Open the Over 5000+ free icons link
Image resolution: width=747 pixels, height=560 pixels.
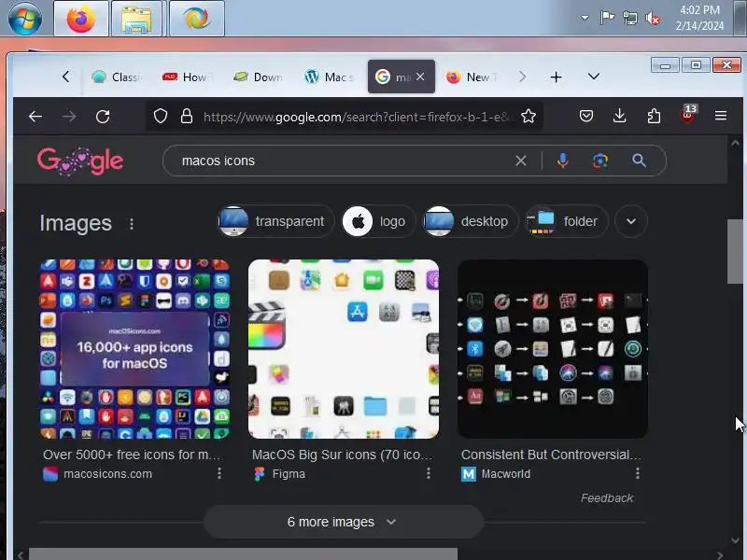[133, 455]
